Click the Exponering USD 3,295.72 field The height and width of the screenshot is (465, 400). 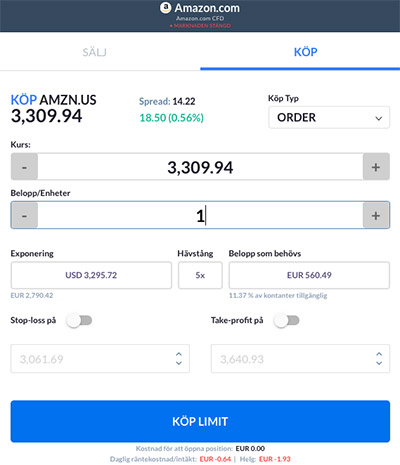91,275
